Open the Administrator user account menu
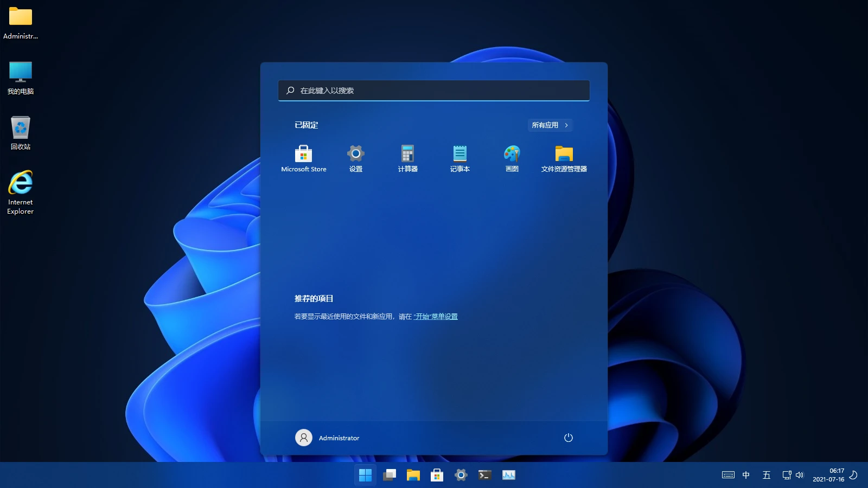This screenshot has height=488, width=868. [x=327, y=438]
